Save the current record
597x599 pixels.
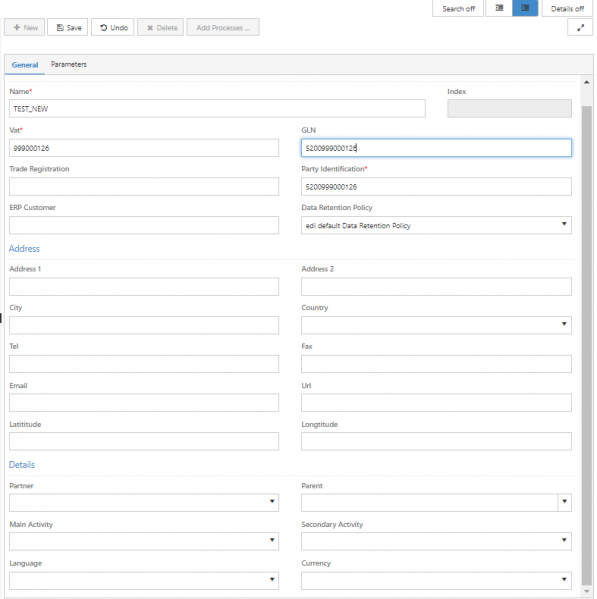(x=68, y=28)
